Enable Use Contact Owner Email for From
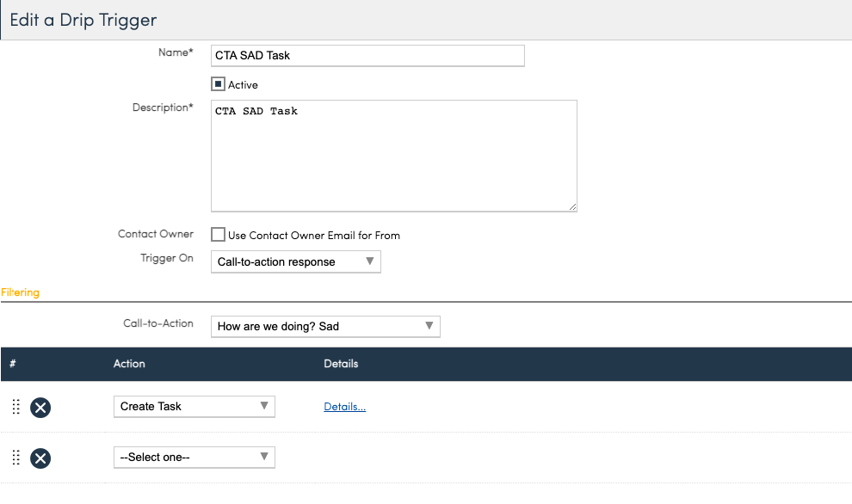The image size is (852, 504). 219,235
